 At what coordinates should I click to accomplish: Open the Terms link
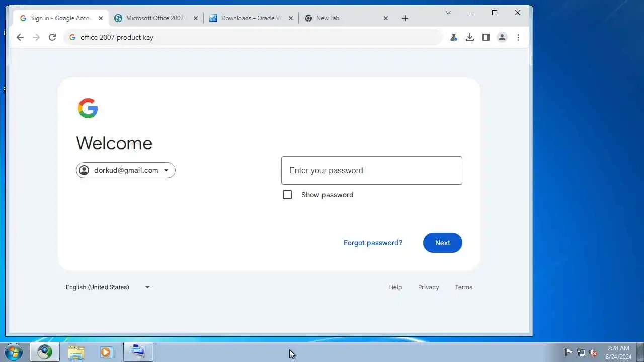click(x=464, y=287)
